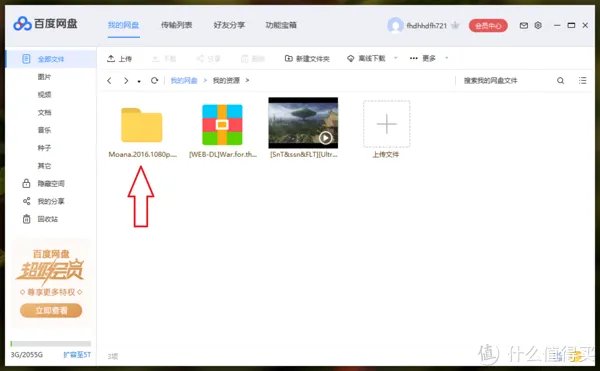Click the 更多 more button
Screen dimensions: 600x371
pyautogui.click(x=422, y=59)
